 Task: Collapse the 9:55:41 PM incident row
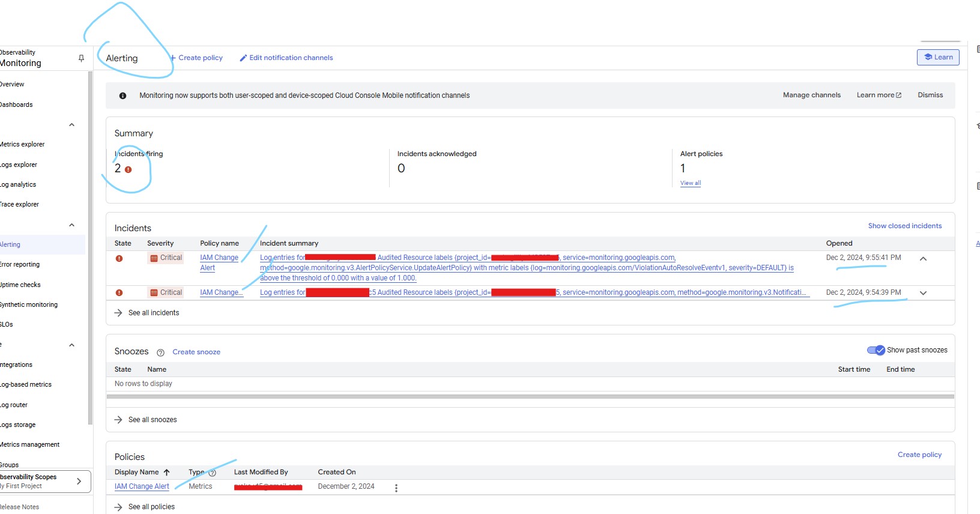(x=923, y=259)
